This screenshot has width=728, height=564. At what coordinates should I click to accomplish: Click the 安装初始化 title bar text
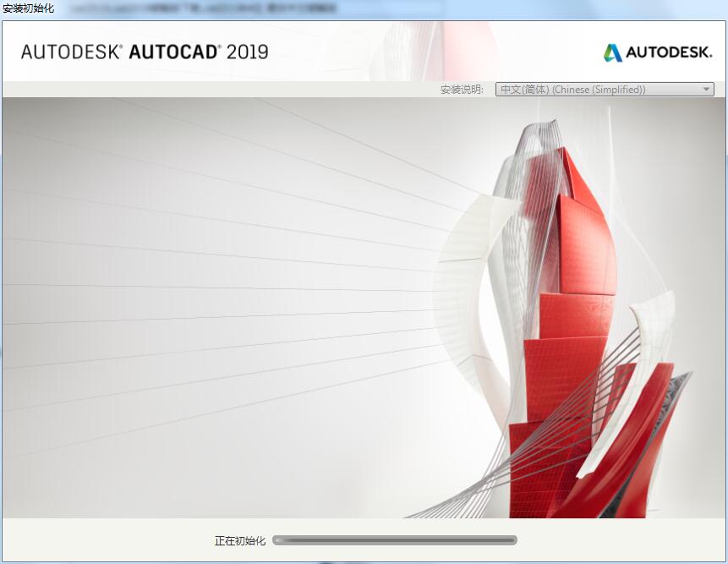[25, 8]
